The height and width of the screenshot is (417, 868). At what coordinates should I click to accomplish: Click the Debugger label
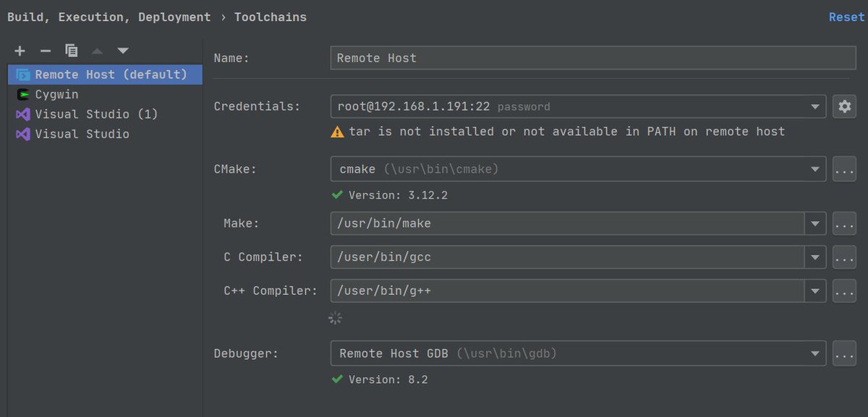(246, 353)
